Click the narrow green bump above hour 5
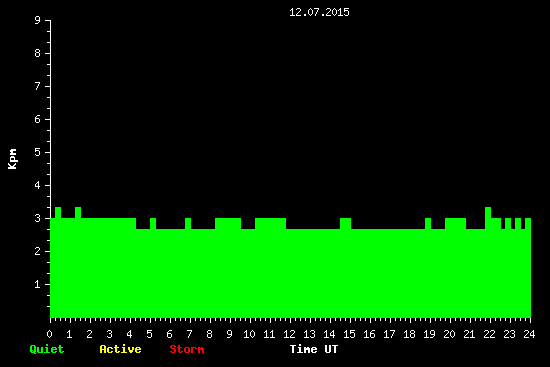 [153, 223]
